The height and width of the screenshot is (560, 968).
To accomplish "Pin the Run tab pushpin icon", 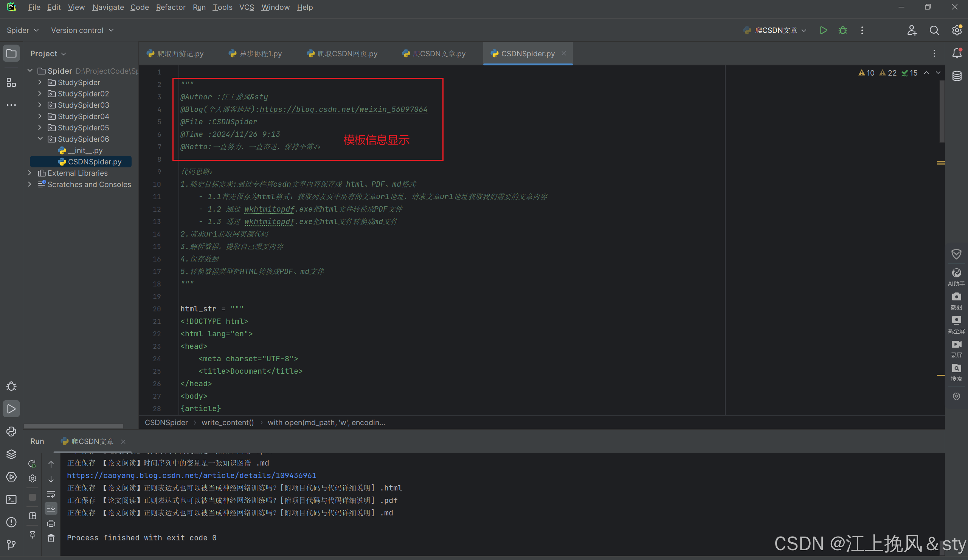I will point(32,534).
